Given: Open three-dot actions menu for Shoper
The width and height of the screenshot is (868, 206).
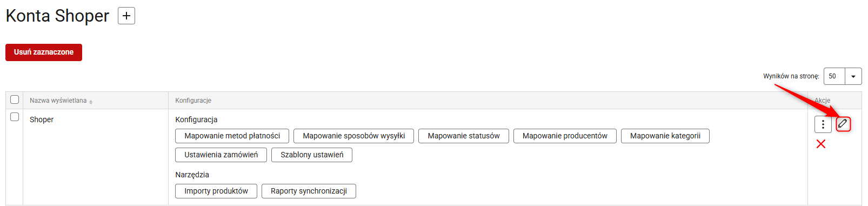Looking at the screenshot, I should point(823,124).
